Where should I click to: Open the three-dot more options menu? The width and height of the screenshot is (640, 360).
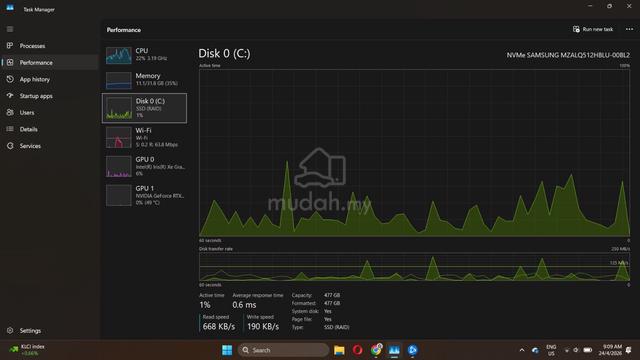[x=629, y=29]
